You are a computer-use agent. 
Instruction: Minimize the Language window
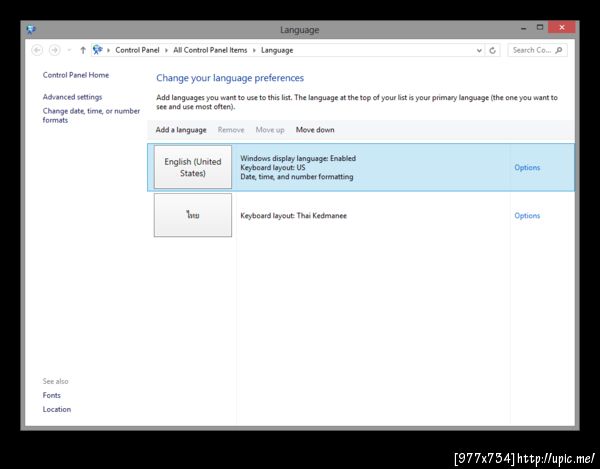point(523,28)
